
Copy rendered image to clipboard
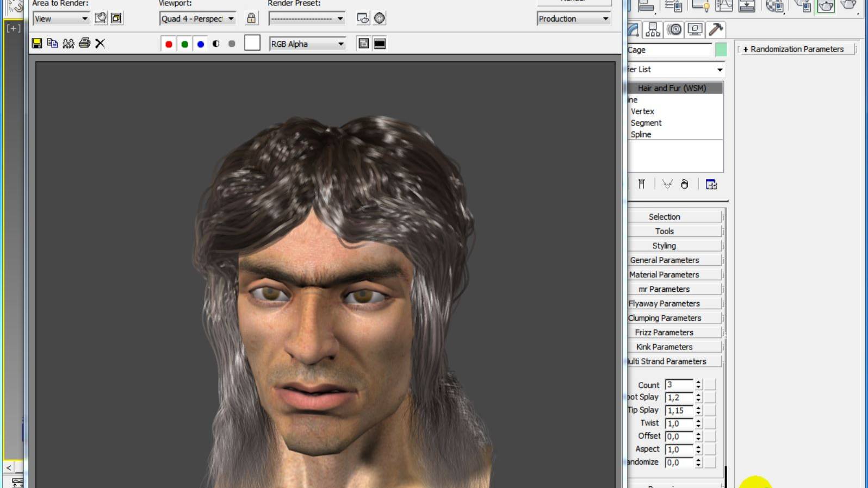point(53,43)
